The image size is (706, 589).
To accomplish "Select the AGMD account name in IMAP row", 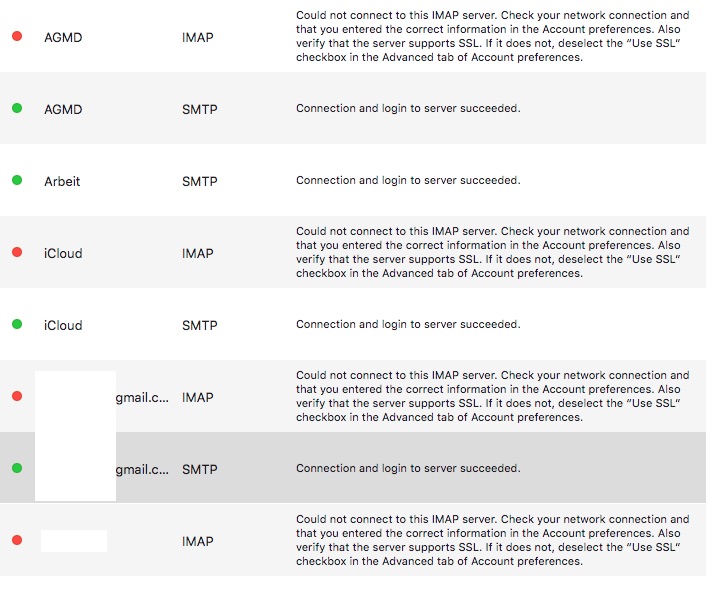I will point(63,37).
